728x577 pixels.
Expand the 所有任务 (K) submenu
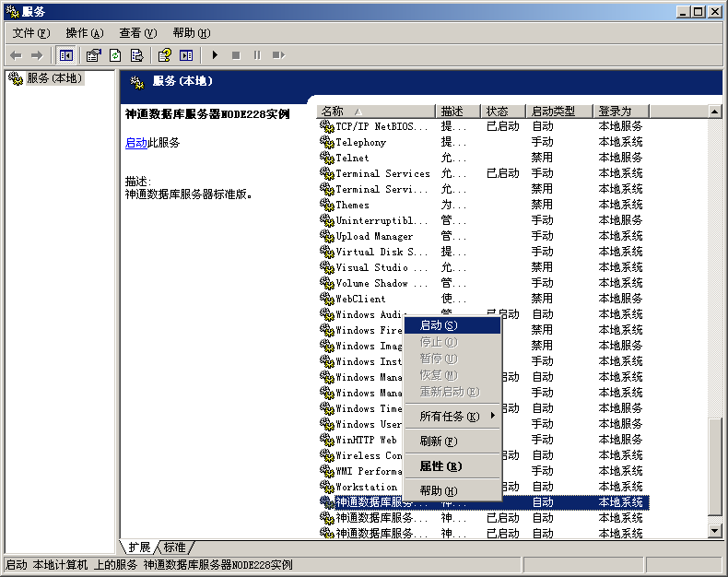pyautogui.click(x=452, y=417)
